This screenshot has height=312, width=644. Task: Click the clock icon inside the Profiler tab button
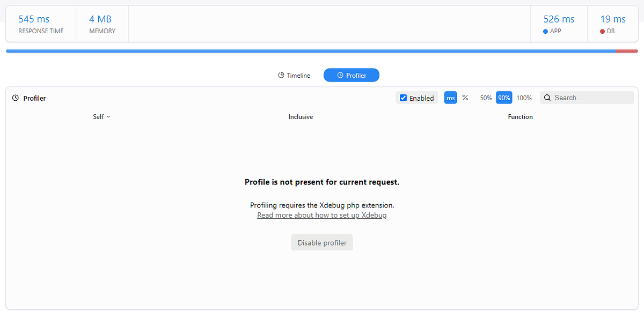(x=340, y=75)
